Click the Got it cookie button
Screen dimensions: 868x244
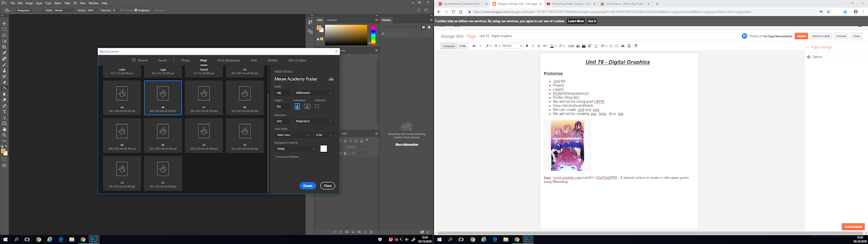click(592, 21)
